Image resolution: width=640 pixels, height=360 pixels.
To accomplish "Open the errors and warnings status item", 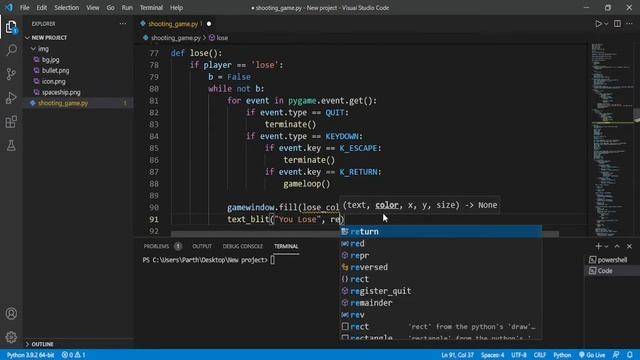I will point(73,355).
